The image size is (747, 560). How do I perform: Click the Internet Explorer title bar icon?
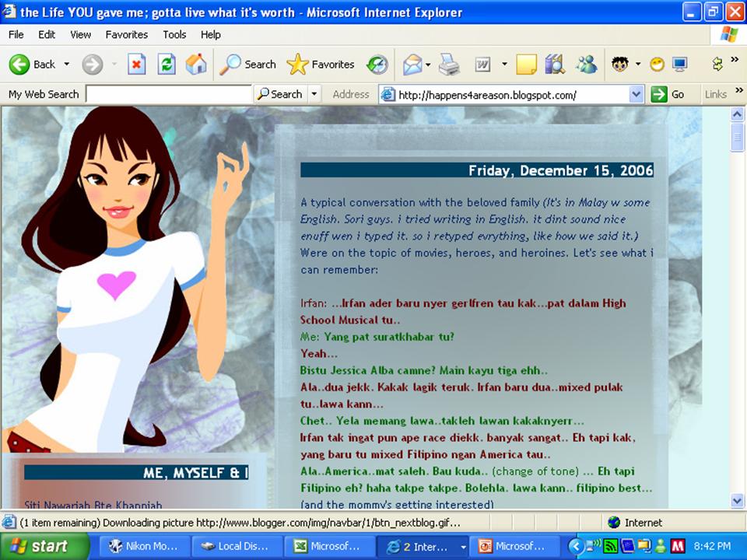tap(9, 12)
